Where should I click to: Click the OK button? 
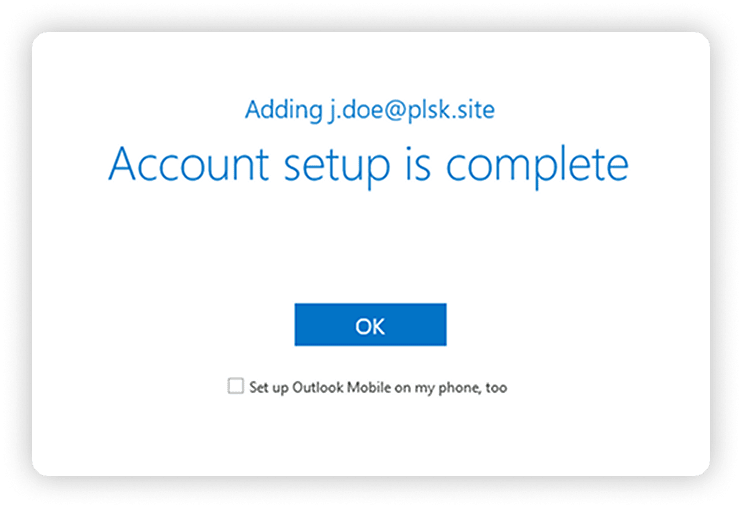[370, 325]
